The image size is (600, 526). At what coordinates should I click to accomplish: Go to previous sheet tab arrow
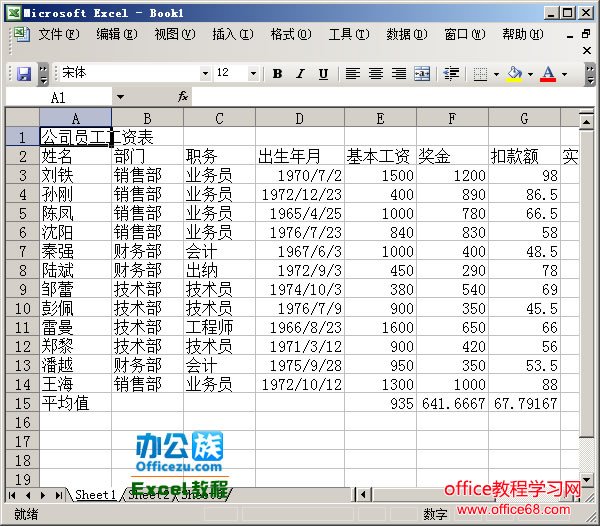tap(28, 495)
